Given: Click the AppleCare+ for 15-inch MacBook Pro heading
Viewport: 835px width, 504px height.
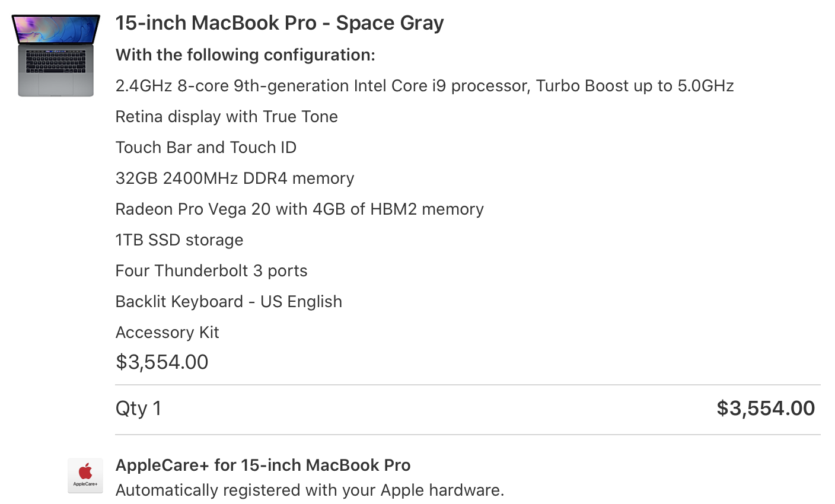Looking at the screenshot, I should click(x=263, y=465).
